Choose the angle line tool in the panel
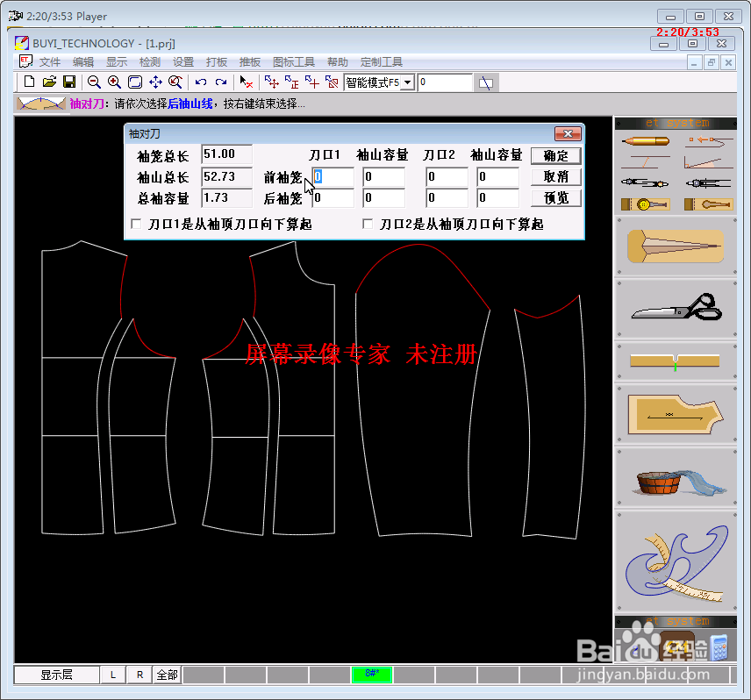The width and height of the screenshot is (751, 700). [x=709, y=162]
